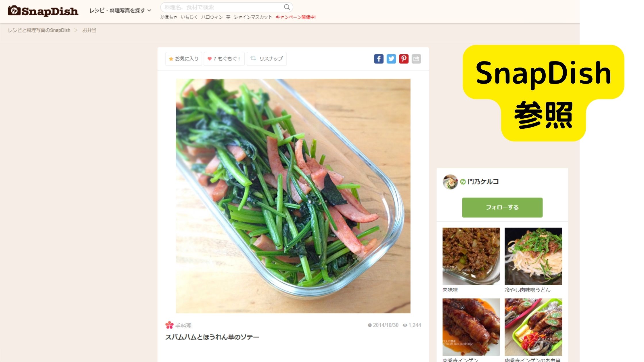Open the 肉味噌 dish thumbnail
The image size is (644, 362).
pyautogui.click(x=471, y=256)
